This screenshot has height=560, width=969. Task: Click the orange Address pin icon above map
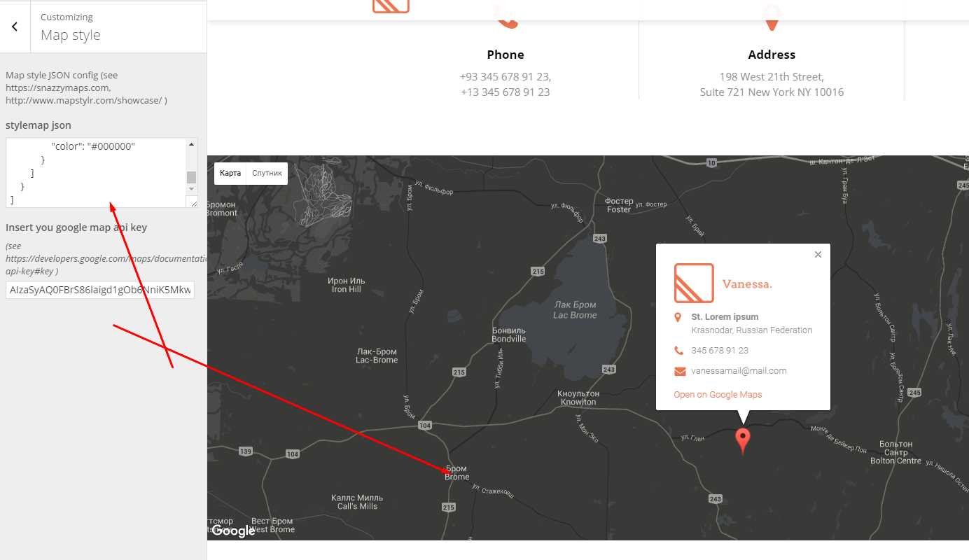[x=771, y=17]
